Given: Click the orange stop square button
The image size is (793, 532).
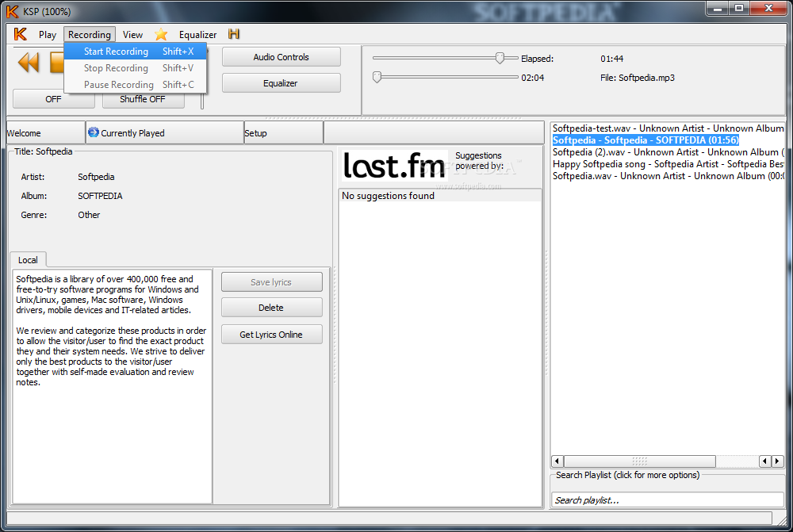Looking at the screenshot, I should pos(56,63).
